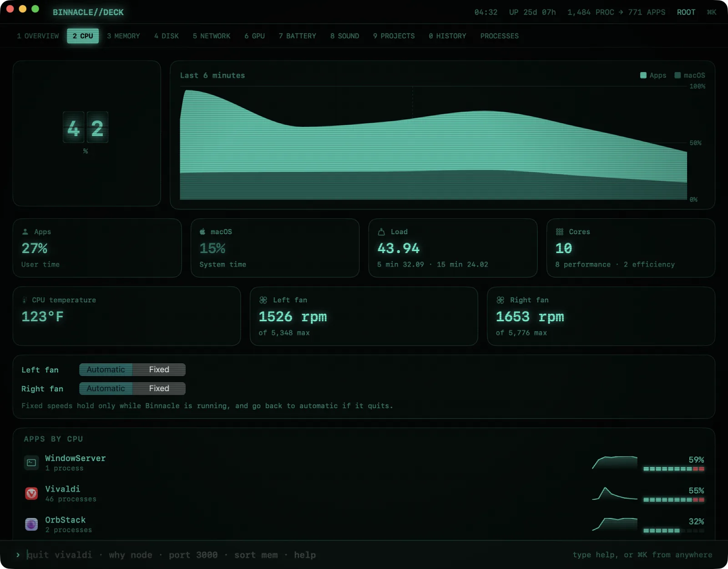
Task: Click the 'of 5,776 max' right fan text
Action: pyautogui.click(x=521, y=333)
